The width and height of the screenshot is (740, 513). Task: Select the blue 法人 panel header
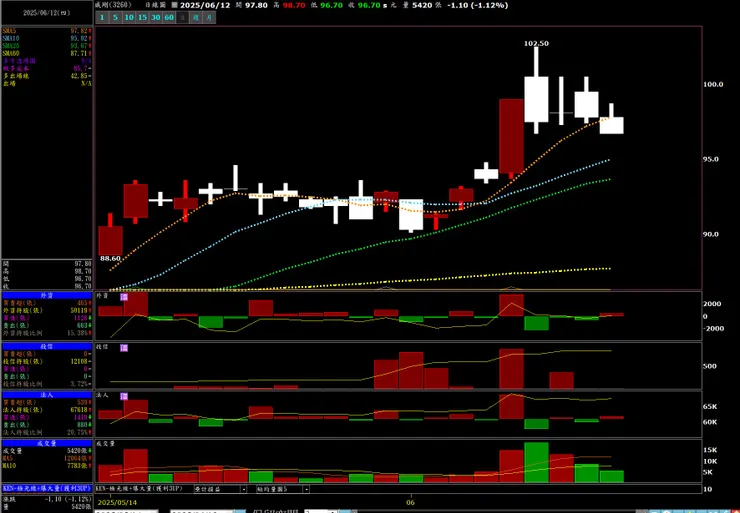tap(47, 395)
